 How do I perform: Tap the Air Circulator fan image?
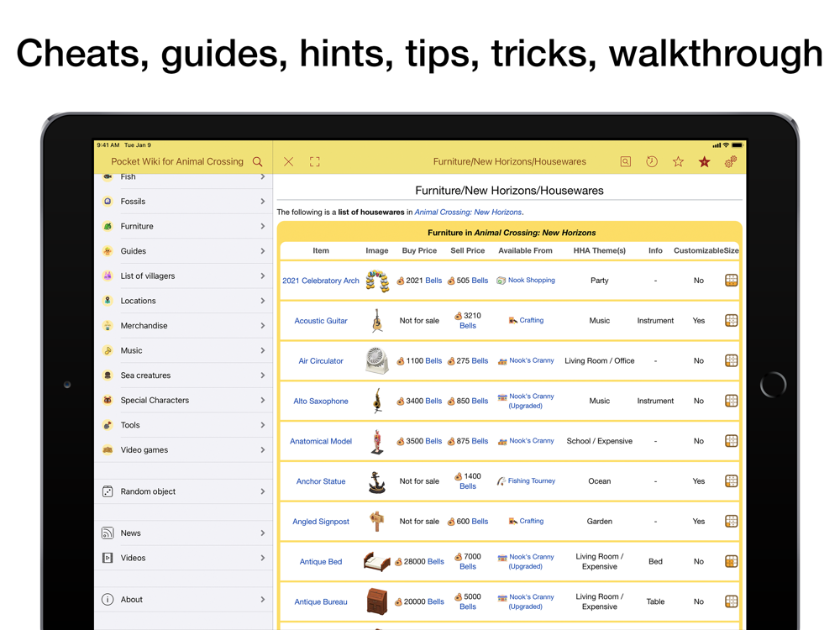377,360
